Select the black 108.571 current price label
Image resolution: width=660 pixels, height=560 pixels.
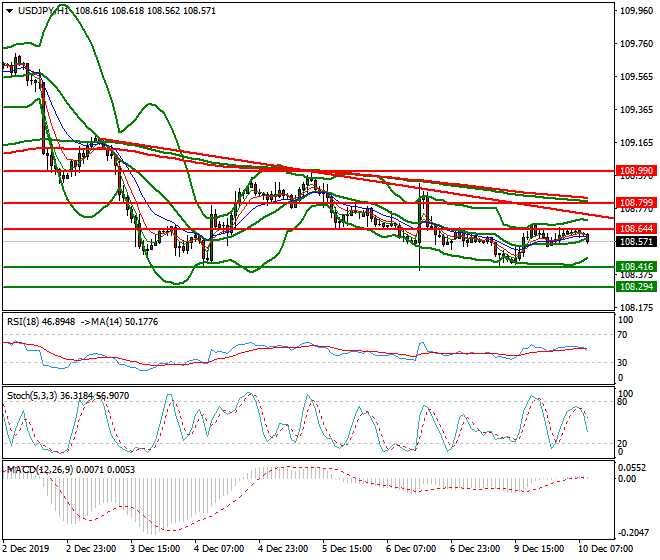point(636,242)
